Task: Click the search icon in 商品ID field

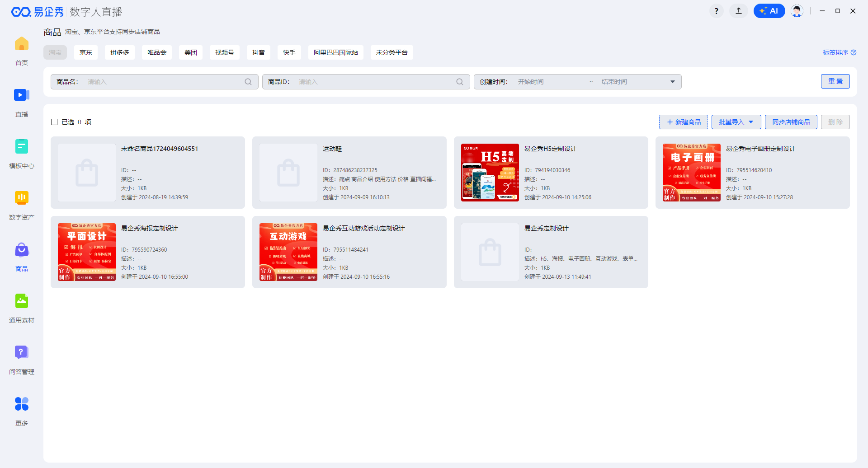Action: 460,82
